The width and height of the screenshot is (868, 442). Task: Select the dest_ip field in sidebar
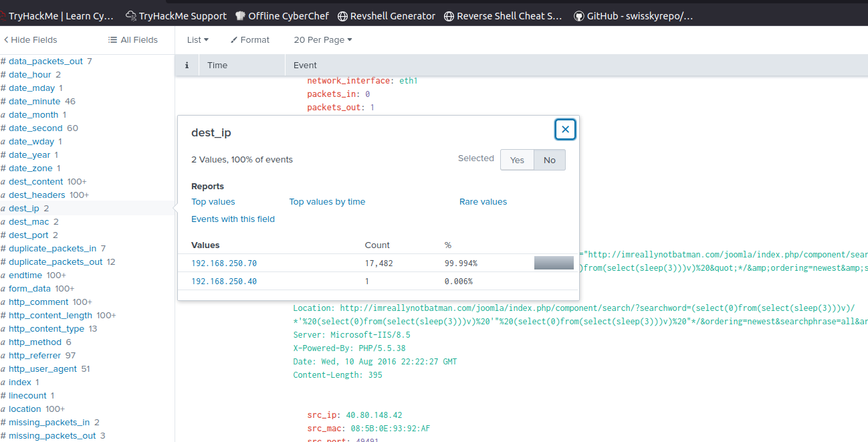24,209
